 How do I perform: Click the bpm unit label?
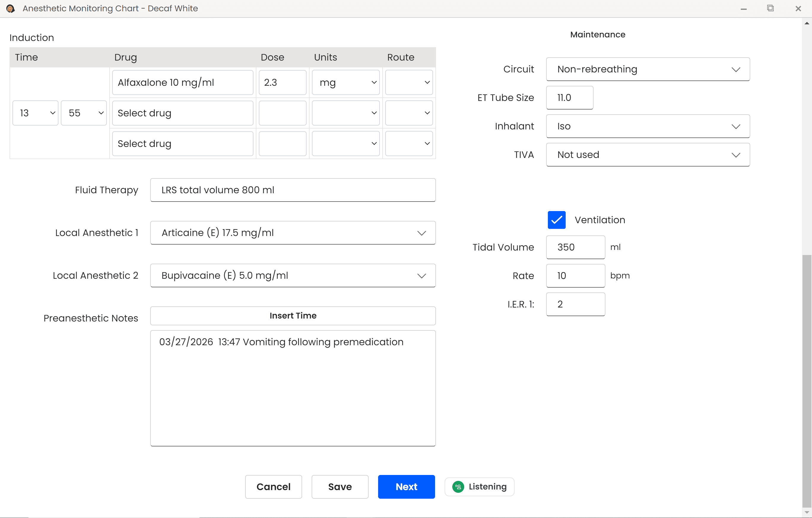[620, 275]
